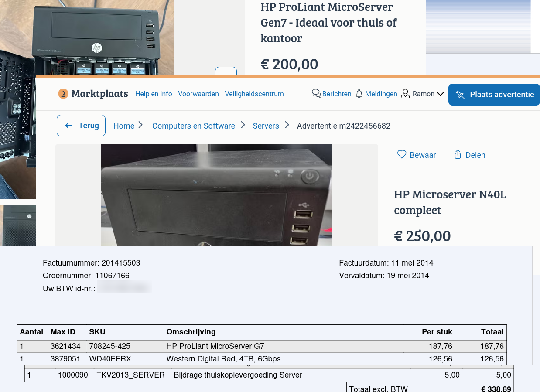
Task: Click the Marktplaats logo
Action: (93, 94)
